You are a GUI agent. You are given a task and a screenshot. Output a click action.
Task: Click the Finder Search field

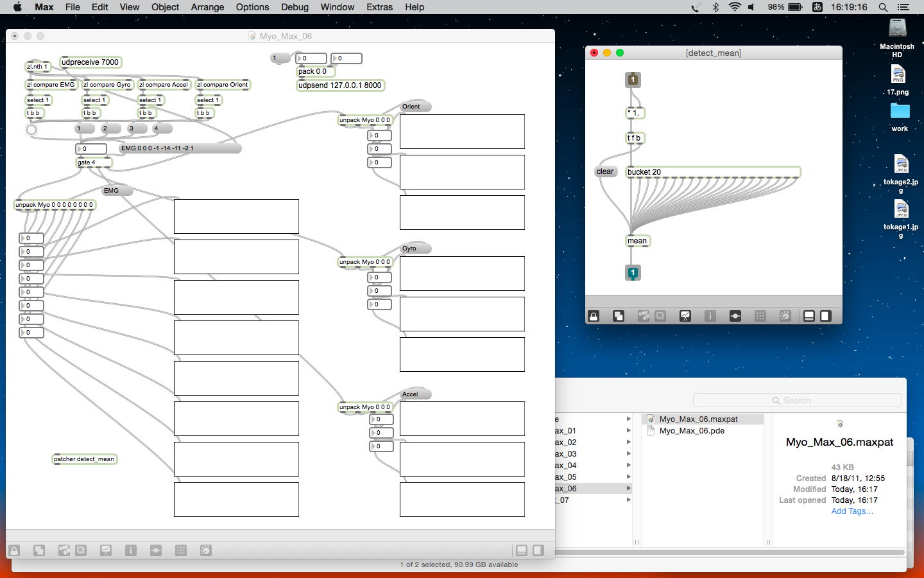797,400
